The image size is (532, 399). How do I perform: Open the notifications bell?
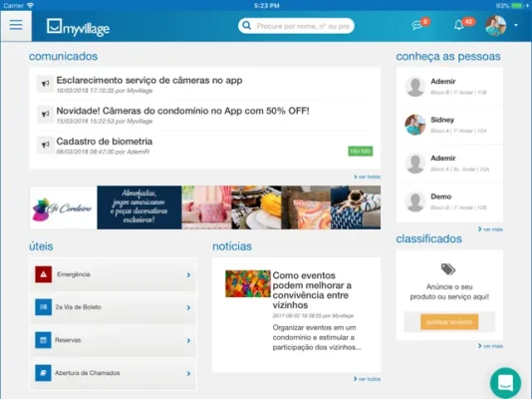pyautogui.click(x=459, y=25)
